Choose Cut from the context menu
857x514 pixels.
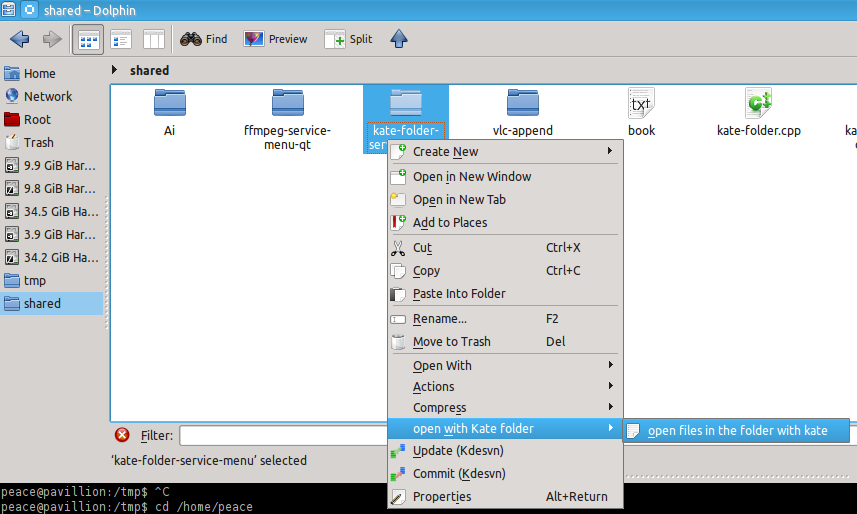(506, 248)
